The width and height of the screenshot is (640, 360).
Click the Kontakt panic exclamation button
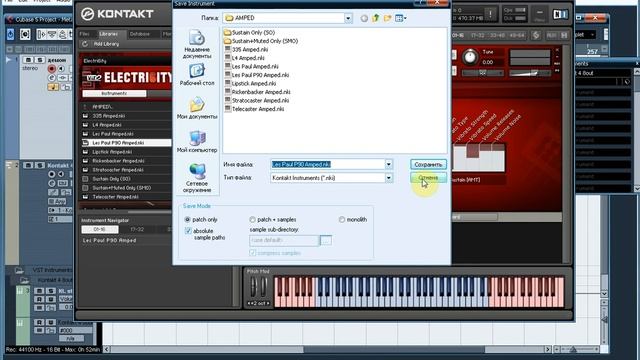(x=490, y=14)
